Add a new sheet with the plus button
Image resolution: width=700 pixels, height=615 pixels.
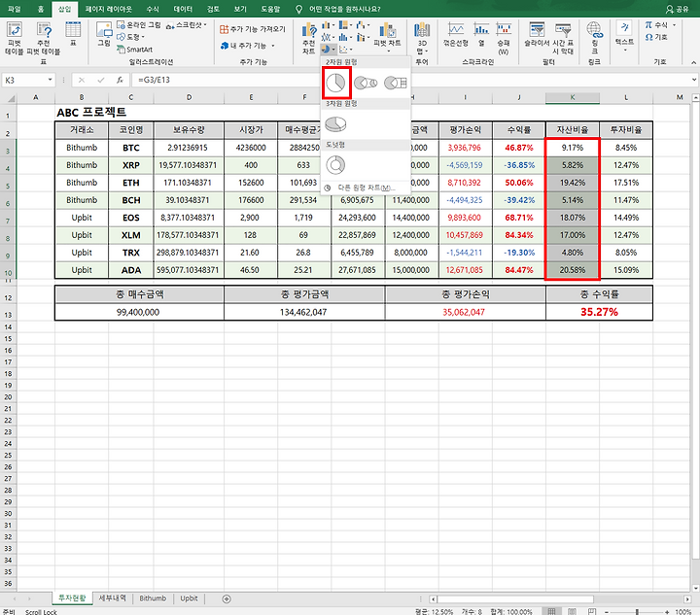[227, 598]
